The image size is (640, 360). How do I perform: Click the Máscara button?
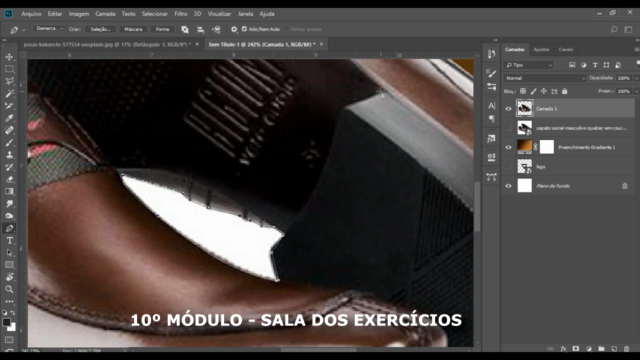[x=133, y=29]
